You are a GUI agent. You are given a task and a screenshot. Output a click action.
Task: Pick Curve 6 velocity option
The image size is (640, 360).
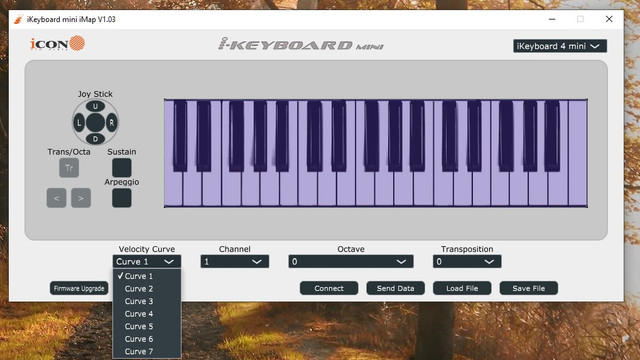(147, 339)
